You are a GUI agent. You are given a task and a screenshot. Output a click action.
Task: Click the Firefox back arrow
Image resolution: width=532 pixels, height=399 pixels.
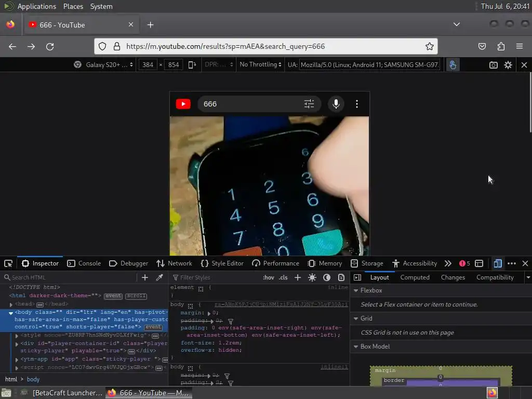[12, 46]
